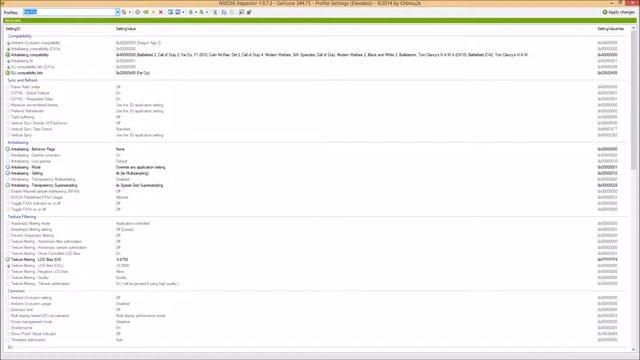The width and height of the screenshot is (640, 360).
Task: Click icon of Texture filtering - LOD Bias (OGL) row
Action: tap(8, 265)
